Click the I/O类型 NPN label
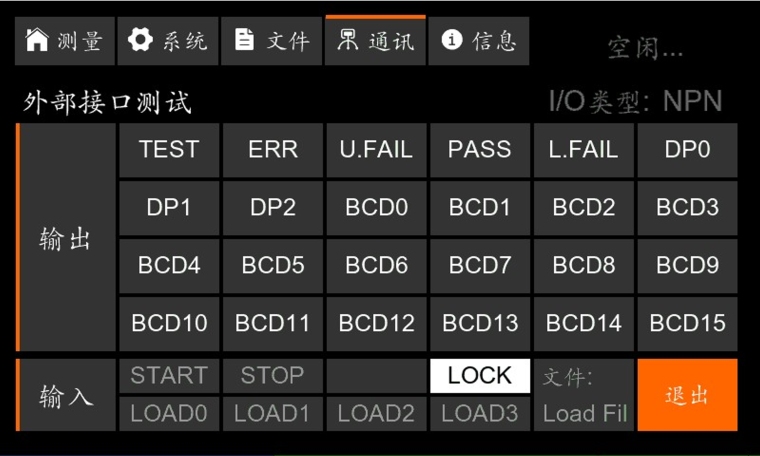The height and width of the screenshot is (456, 760). coord(635,101)
